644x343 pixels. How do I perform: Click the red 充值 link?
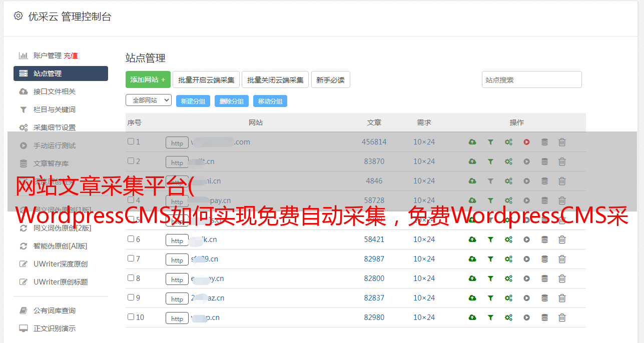pos(71,55)
